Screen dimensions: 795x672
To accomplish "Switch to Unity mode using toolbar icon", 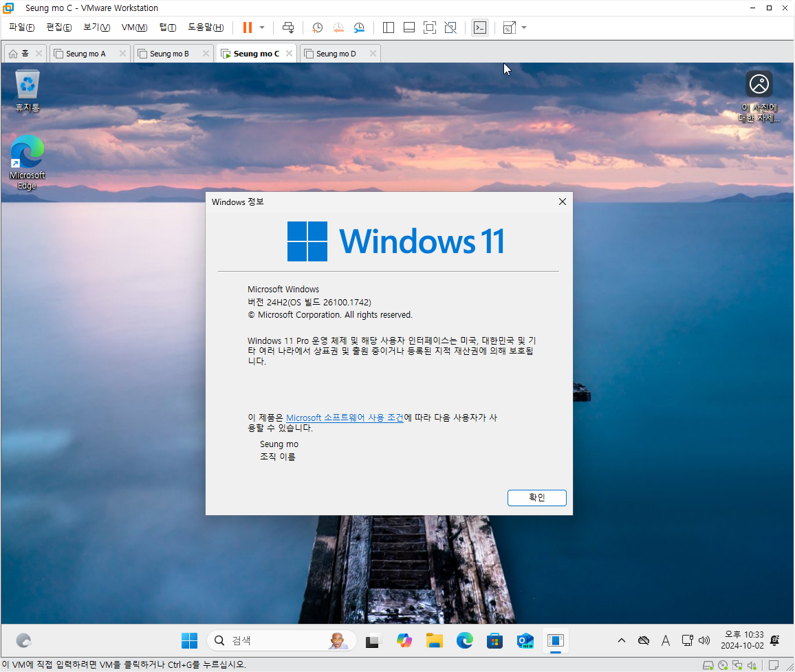I will [x=450, y=28].
